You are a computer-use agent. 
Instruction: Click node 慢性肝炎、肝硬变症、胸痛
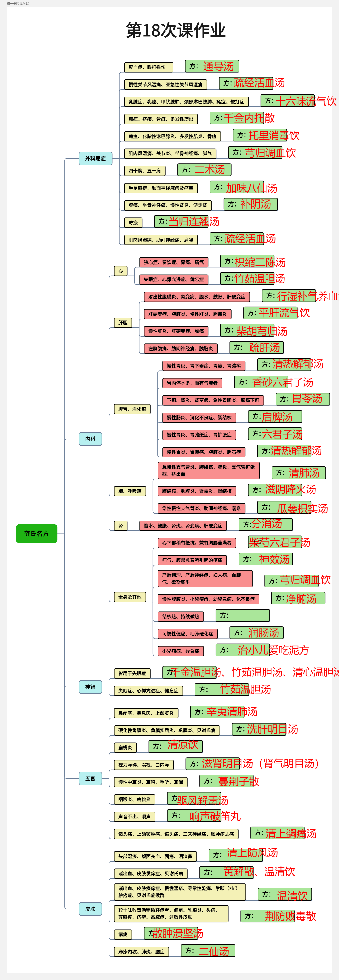coord(176,331)
